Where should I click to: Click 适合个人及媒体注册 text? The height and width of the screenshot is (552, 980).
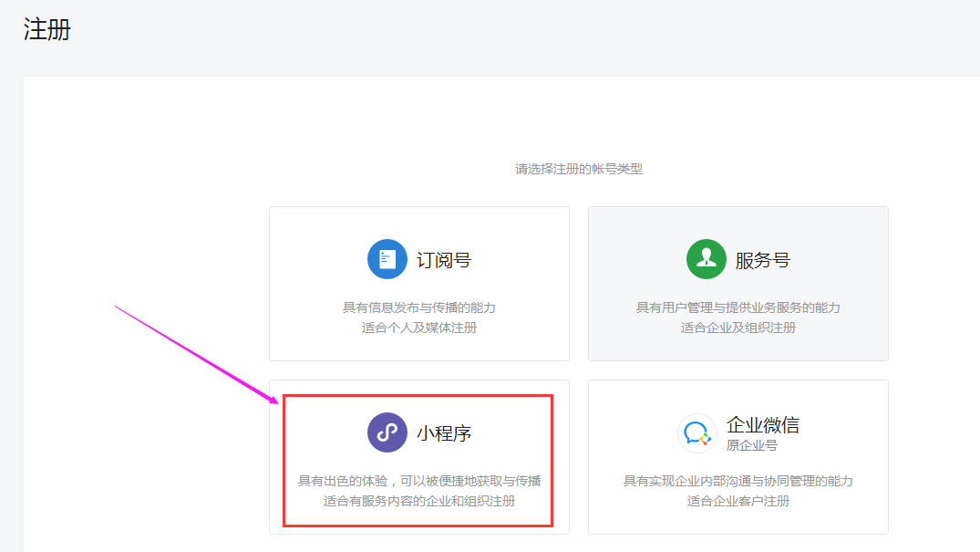click(418, 328)
